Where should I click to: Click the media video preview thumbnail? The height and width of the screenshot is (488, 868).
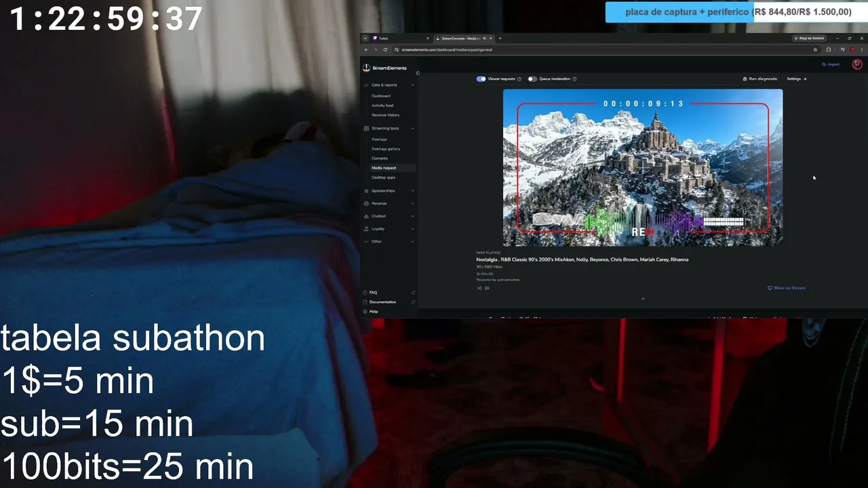643,167
